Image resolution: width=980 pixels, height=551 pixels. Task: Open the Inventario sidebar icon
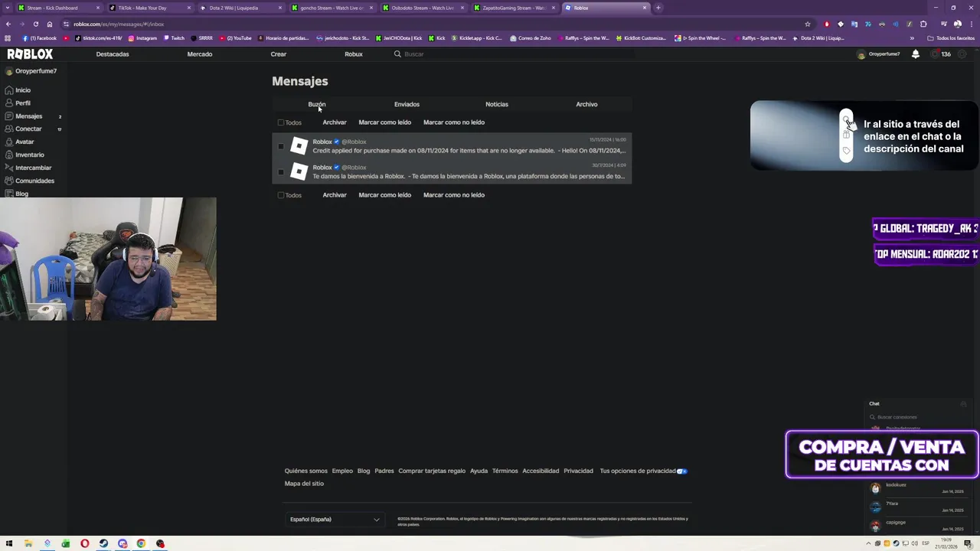(9, 155)
